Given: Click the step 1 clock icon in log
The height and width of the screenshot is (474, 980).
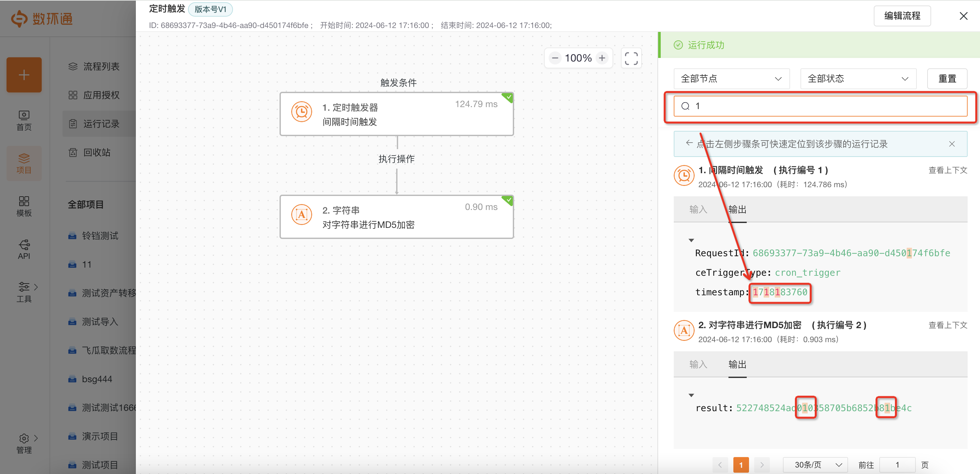Looking at the screenshot, I should click(684, 175).
